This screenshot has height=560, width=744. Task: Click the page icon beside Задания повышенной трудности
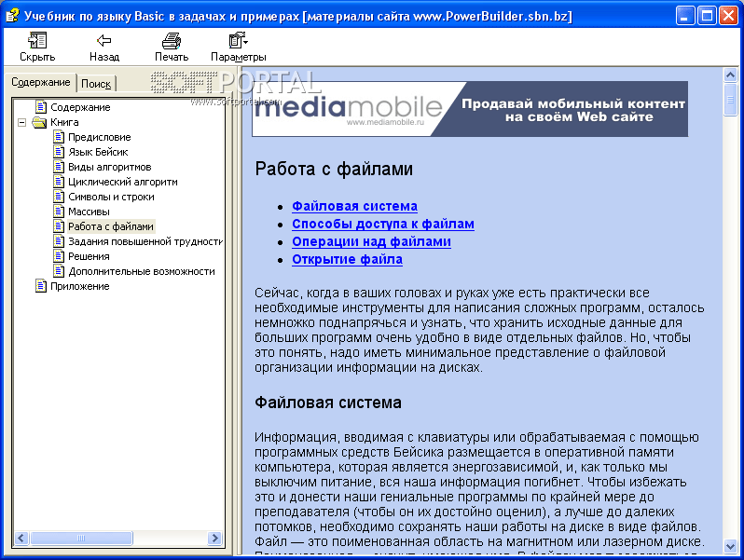tap(59, 241)
